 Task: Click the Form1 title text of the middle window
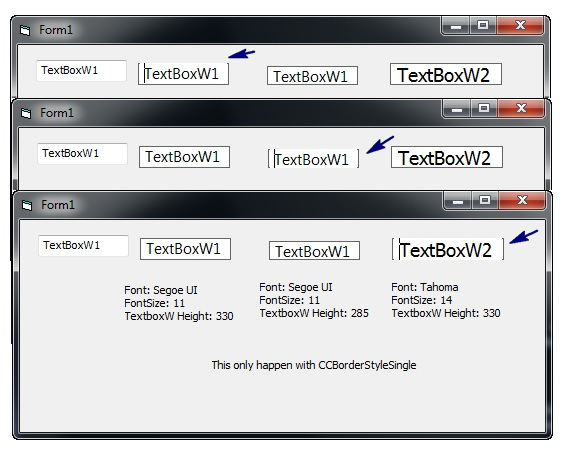(x=57, y=113)
